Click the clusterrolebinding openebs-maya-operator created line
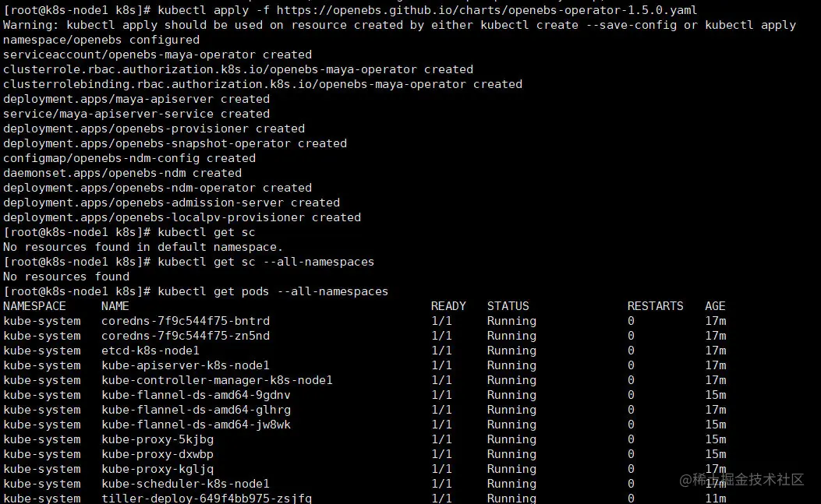 pyautogui.click(x=263, y=85)
